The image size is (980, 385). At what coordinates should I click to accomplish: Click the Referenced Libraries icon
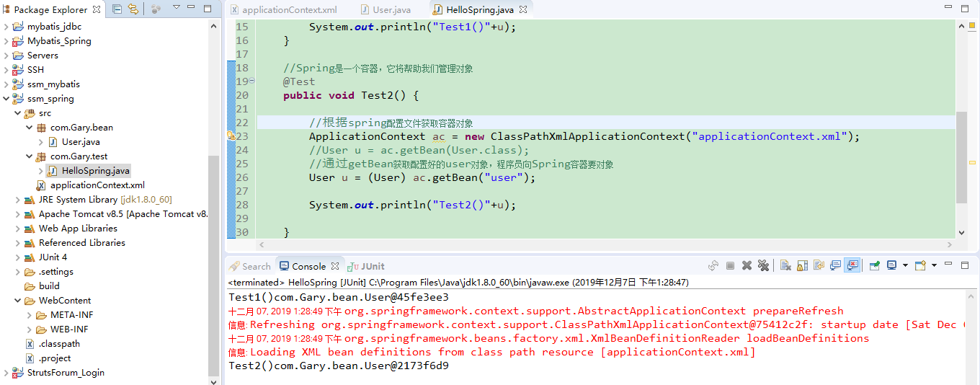[x=30, y=243]
